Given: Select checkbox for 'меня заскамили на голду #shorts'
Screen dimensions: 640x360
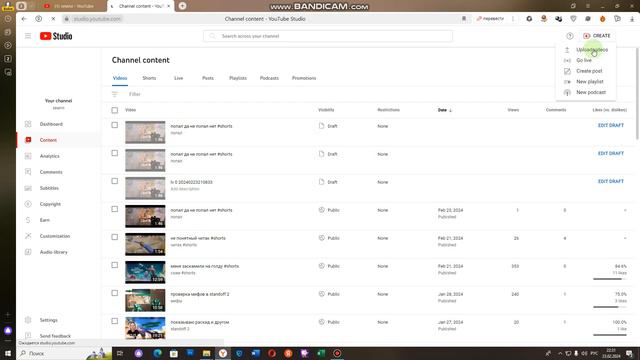Looking at the screenshot, I should (115, 265).
